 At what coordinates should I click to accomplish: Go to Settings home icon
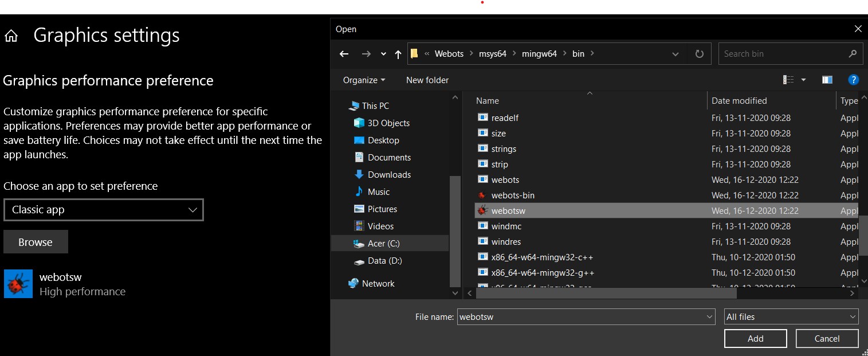tap(11, 37)
